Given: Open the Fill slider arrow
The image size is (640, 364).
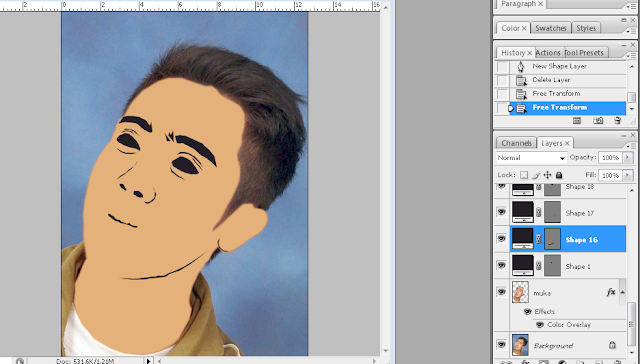Looking at the screenshot, I should coord(628,175).
